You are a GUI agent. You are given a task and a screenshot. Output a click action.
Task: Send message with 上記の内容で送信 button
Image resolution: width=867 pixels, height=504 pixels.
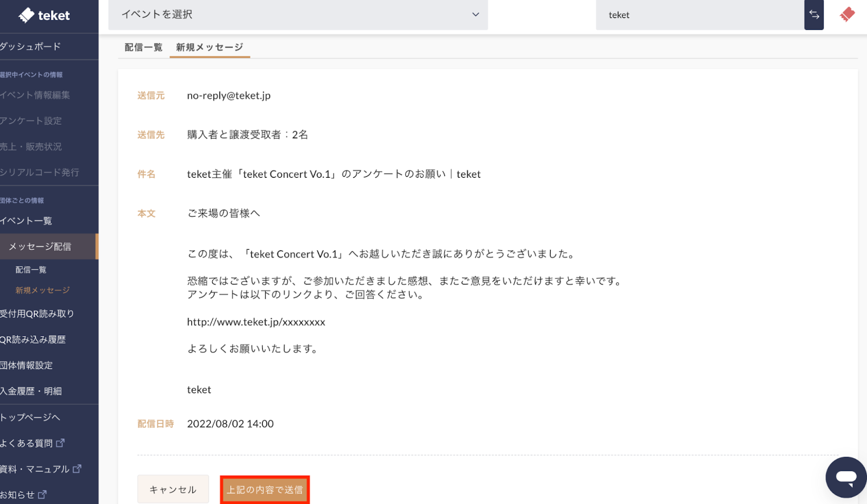click(x=264, y=490)
